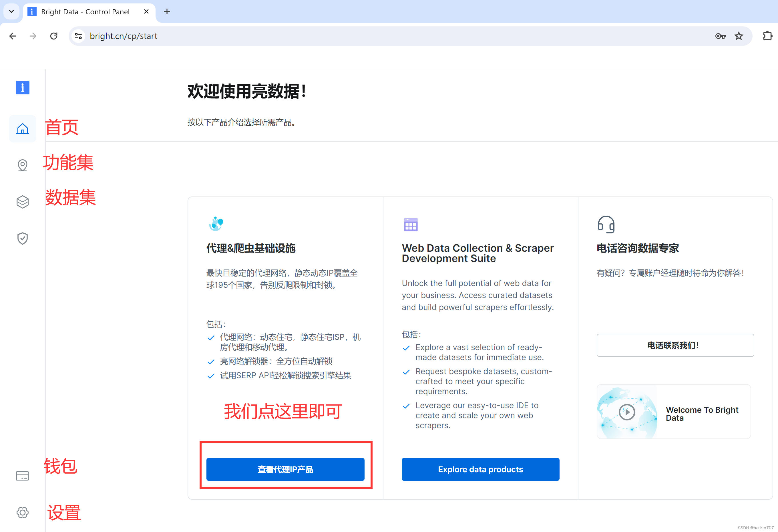Viewport: 778px width, 532px height.
Task: Click the Welcome To Bright Data title
Action: point(702,414)
